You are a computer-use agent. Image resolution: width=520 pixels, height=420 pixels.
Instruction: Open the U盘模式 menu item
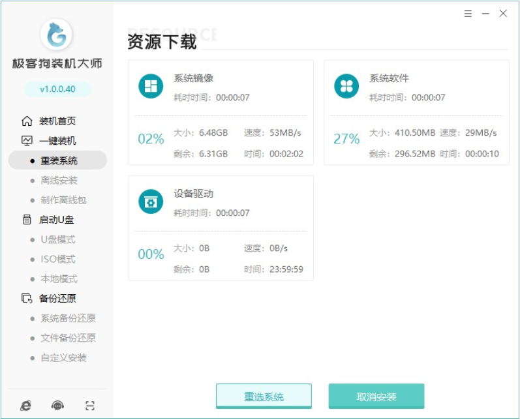pyautogui.click(x=58, y=239)
